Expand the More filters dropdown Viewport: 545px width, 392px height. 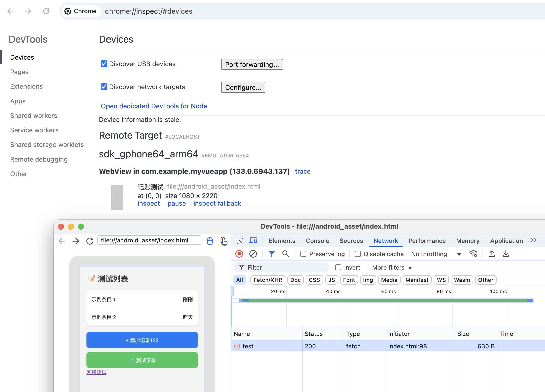tap(392, 268)
